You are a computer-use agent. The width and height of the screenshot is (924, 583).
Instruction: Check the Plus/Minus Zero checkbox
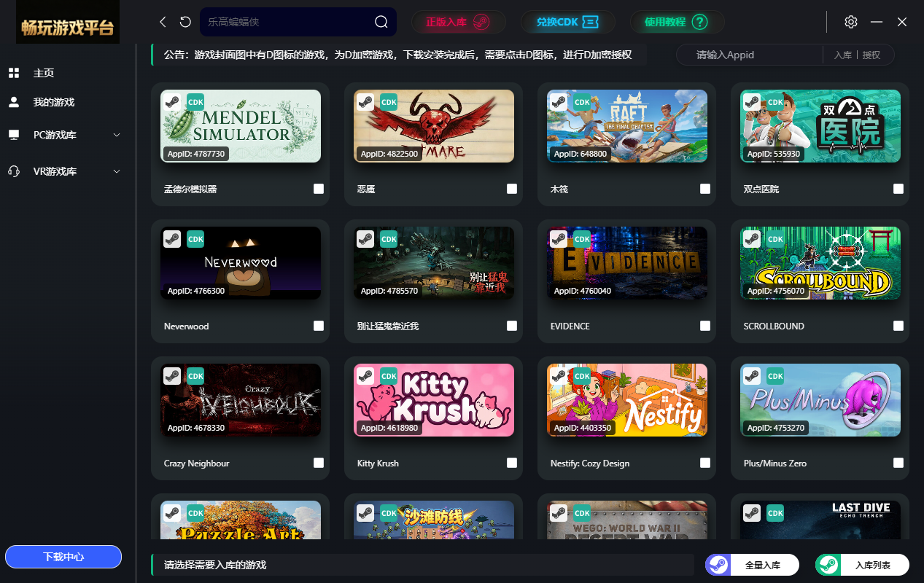point(898,463)
